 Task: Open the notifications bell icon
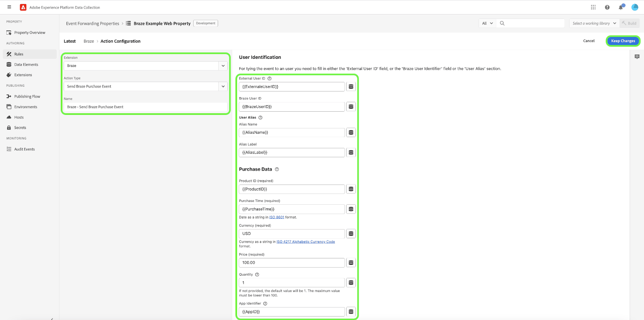coord(621,7)
